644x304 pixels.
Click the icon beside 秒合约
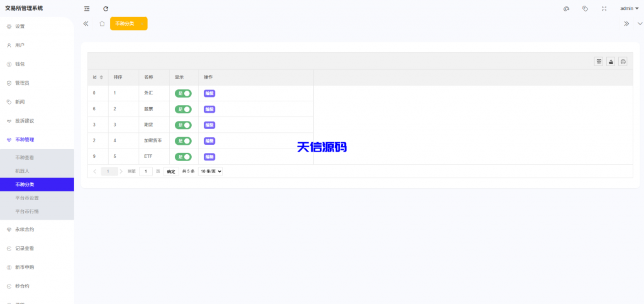tap(9, 287)
